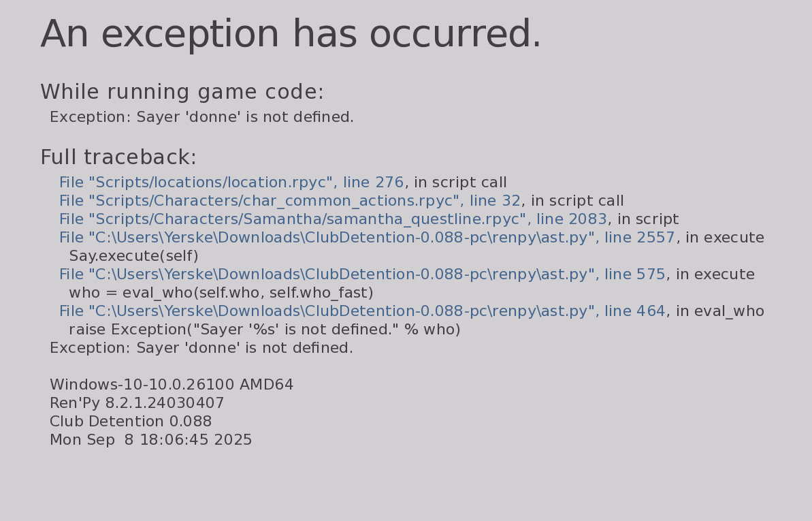Open char_common_actions.rpyc line 32 link
The image size is (812, 521).
(289, 201)
